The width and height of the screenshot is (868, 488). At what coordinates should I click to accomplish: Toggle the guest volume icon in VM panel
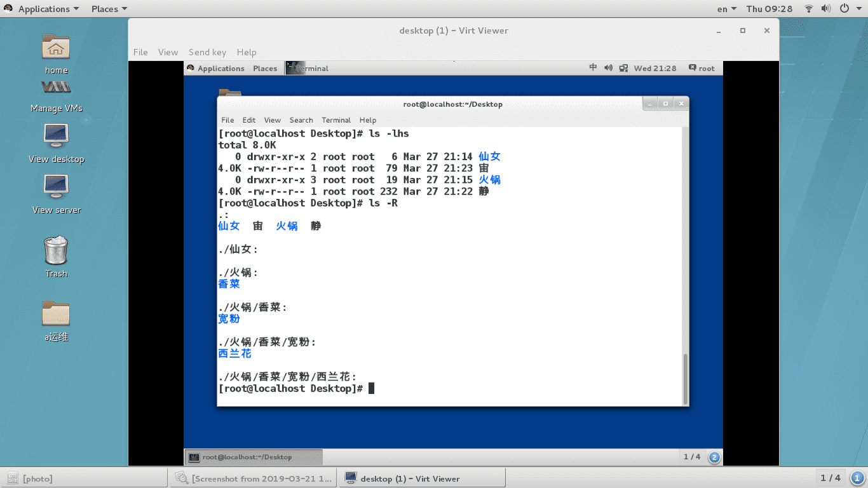(x=608, y=68)
